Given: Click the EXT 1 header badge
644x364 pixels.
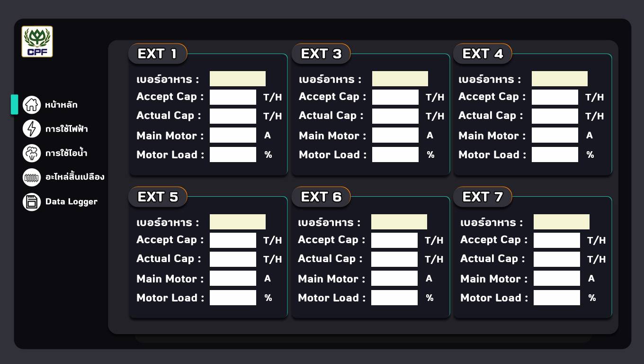Looking at the screenshot, I should [x=158, y=54].
